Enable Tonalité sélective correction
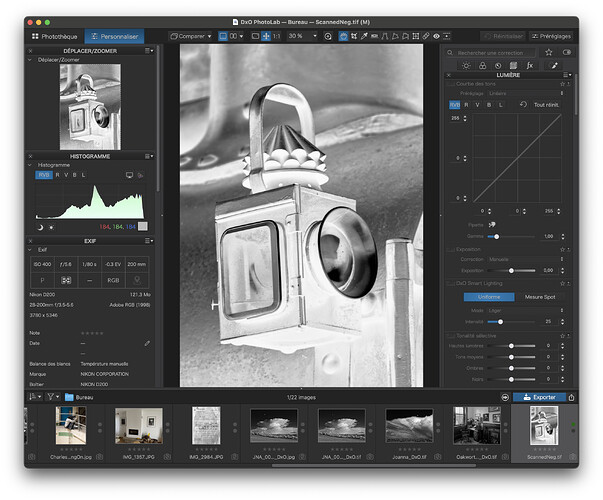 [x=450, y=336]
